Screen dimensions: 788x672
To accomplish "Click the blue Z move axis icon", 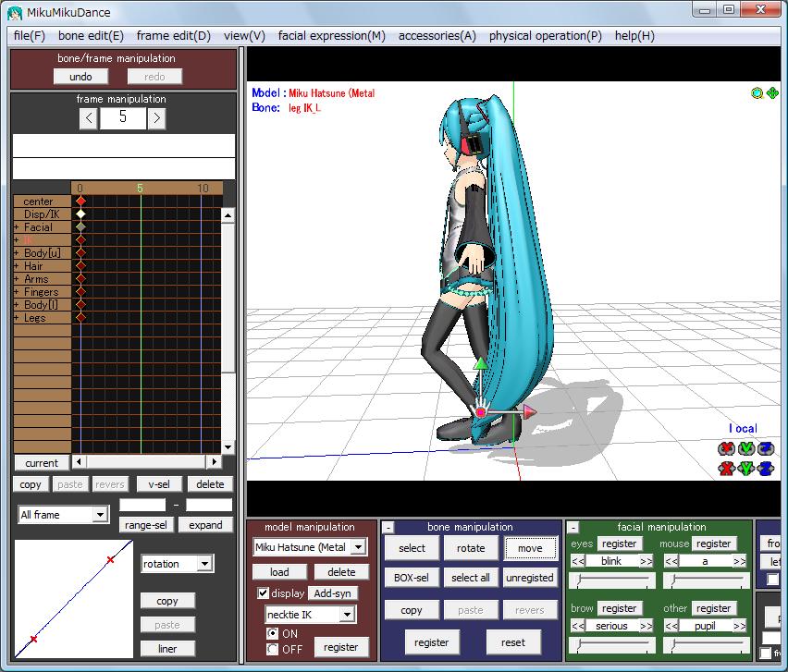I will (x=766, y=469).
